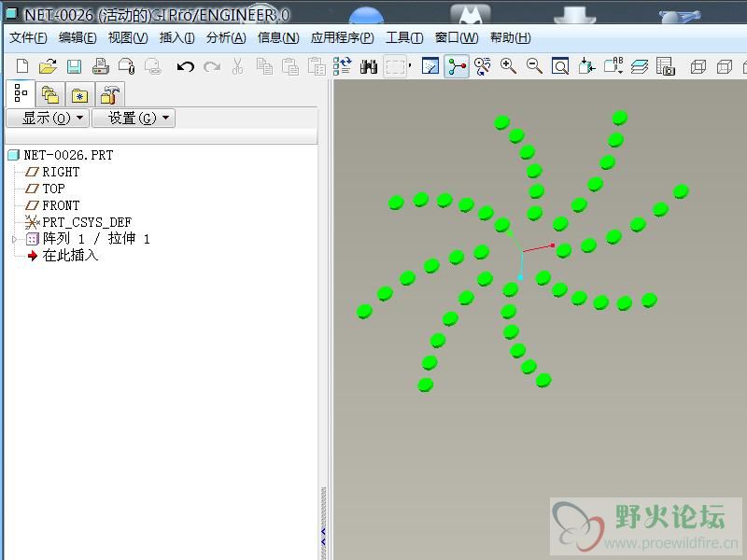The height and width of the screenshot is (560, 747).
Task: Switch to the Connections tab with hammer icon
Action: pyautogui.click(x=109, y=95)
